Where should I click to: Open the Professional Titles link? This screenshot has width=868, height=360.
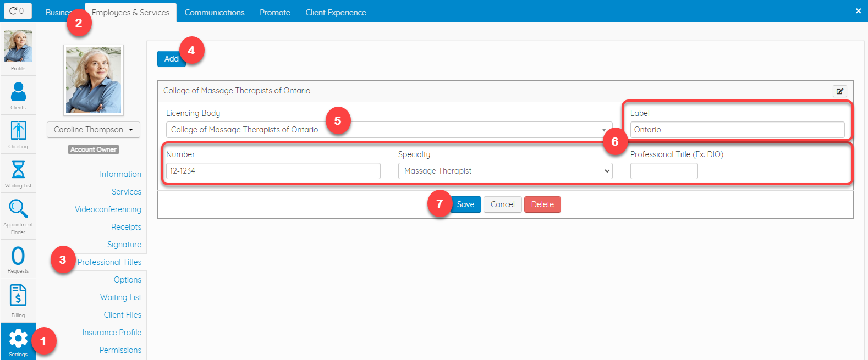[x=109, y=262]
